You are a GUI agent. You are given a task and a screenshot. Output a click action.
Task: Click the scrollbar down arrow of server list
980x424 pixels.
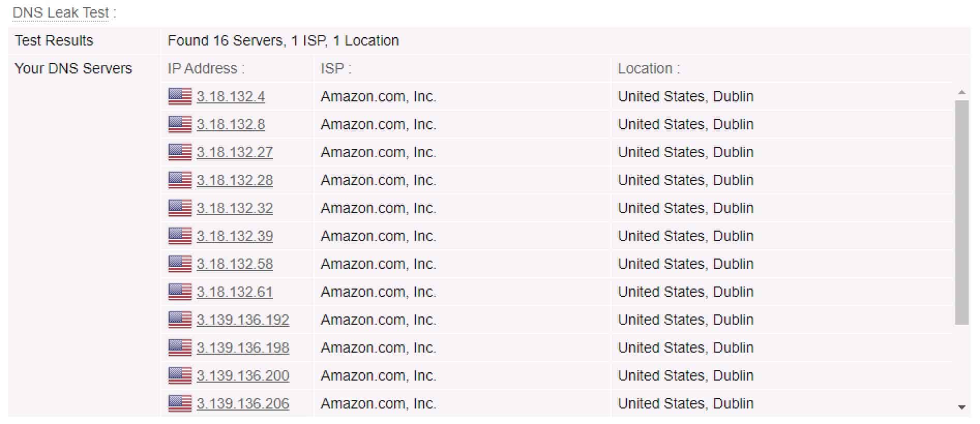tap(962, 407)
